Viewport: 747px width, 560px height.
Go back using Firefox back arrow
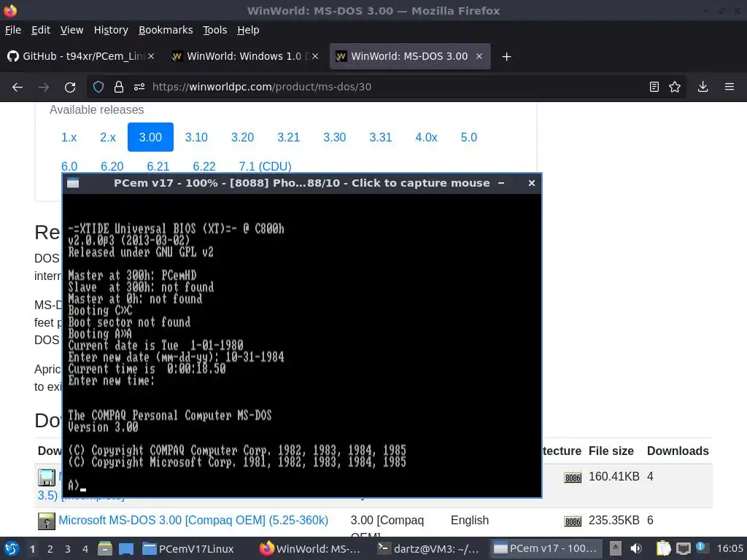tap(18, 87)
